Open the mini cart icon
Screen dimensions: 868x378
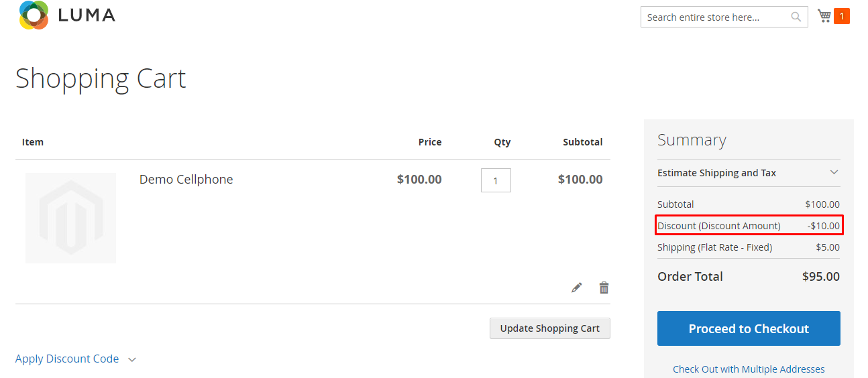point(824,15)
